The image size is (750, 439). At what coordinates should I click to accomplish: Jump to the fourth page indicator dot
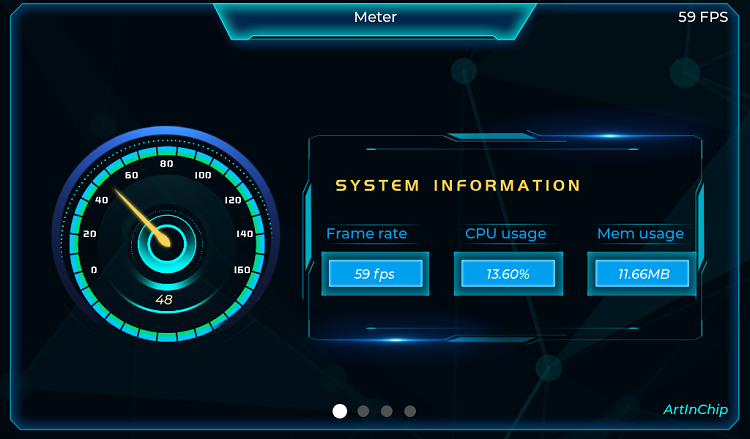click(410, 411)
